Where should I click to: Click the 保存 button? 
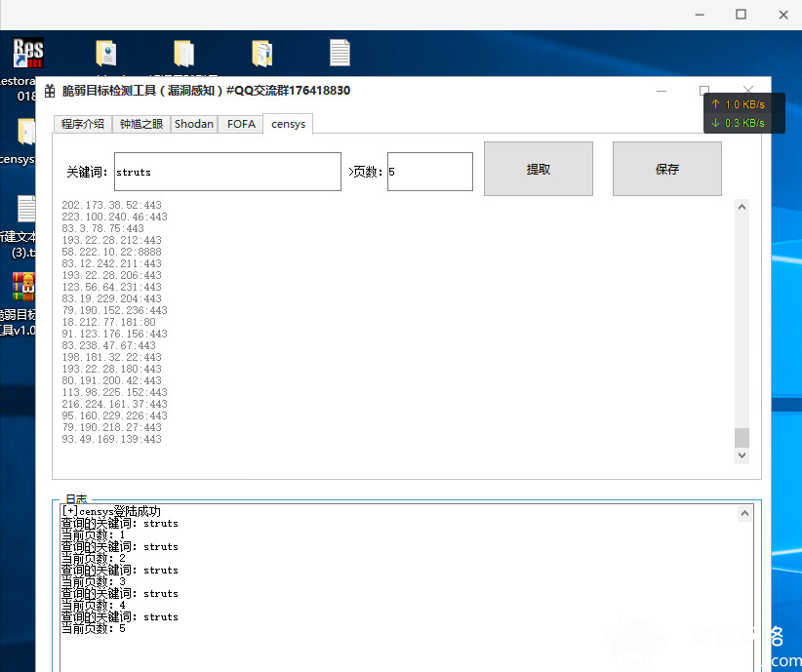[667, 169]
